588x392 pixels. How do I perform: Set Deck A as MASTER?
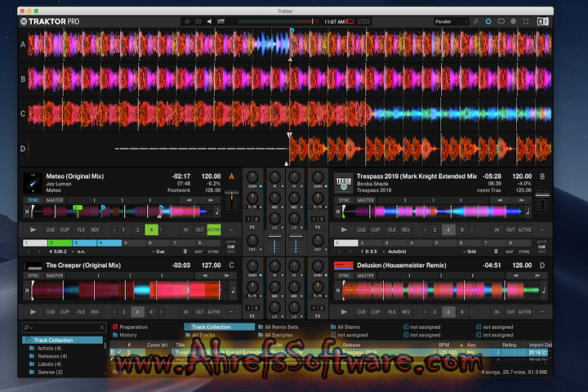55,200
